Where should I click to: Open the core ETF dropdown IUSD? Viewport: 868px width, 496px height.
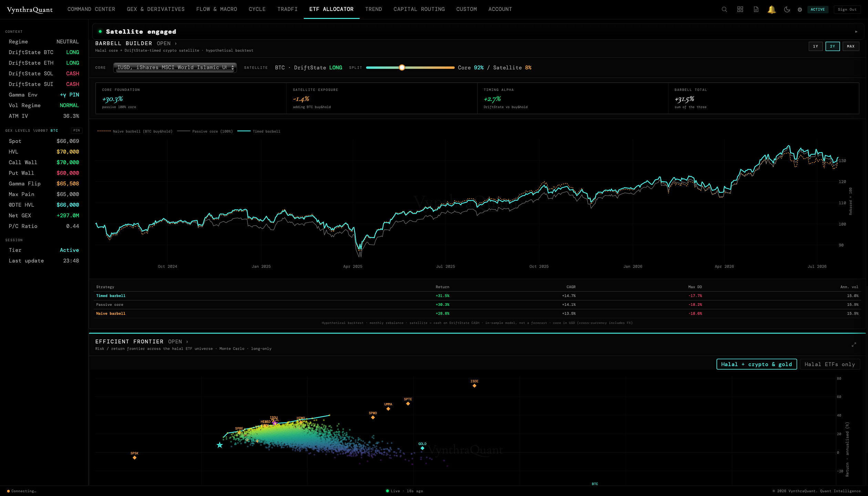(175, 68)
